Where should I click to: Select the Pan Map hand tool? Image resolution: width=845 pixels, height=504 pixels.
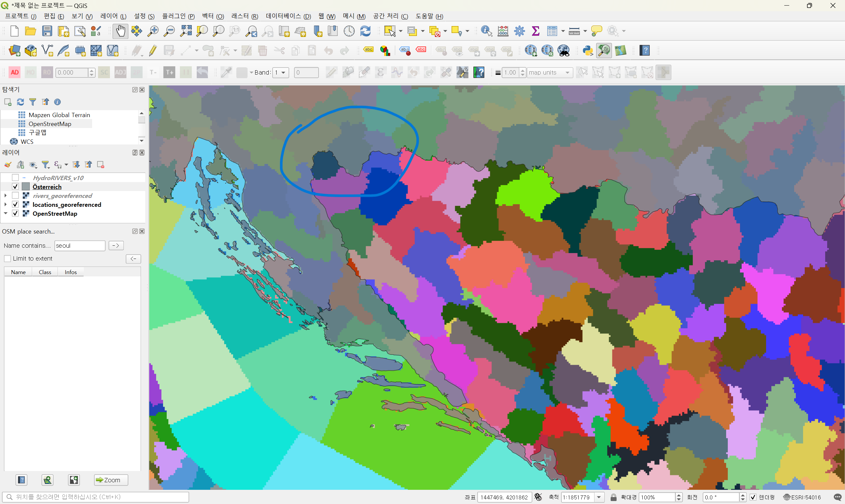click(x=120, y=31)
